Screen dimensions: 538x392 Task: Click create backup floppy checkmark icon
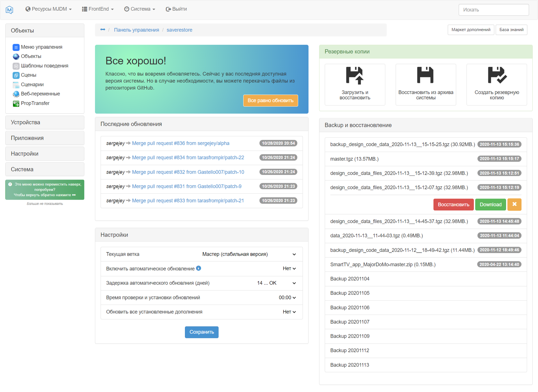pyautogui.click(x=497, y=75)
